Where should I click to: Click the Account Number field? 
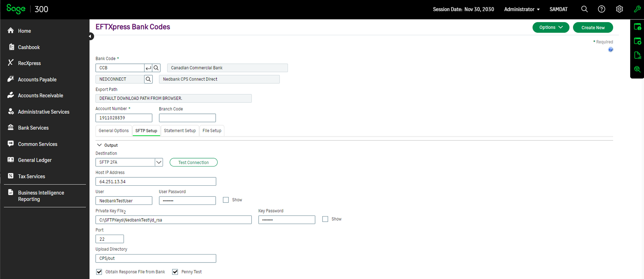[124, 118]
